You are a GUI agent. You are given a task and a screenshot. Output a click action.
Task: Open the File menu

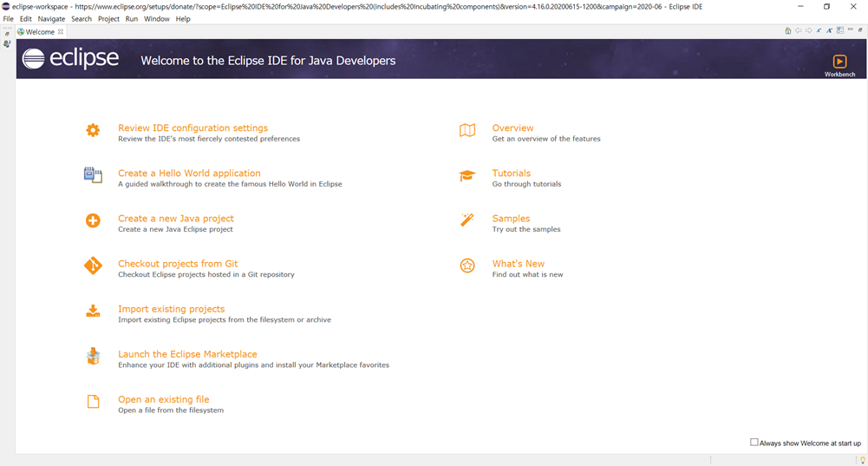(9, 19)
